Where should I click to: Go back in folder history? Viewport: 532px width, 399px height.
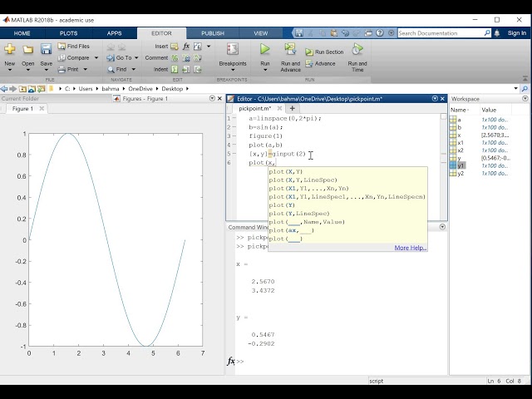pyautogui.click(x=4, y=89)
